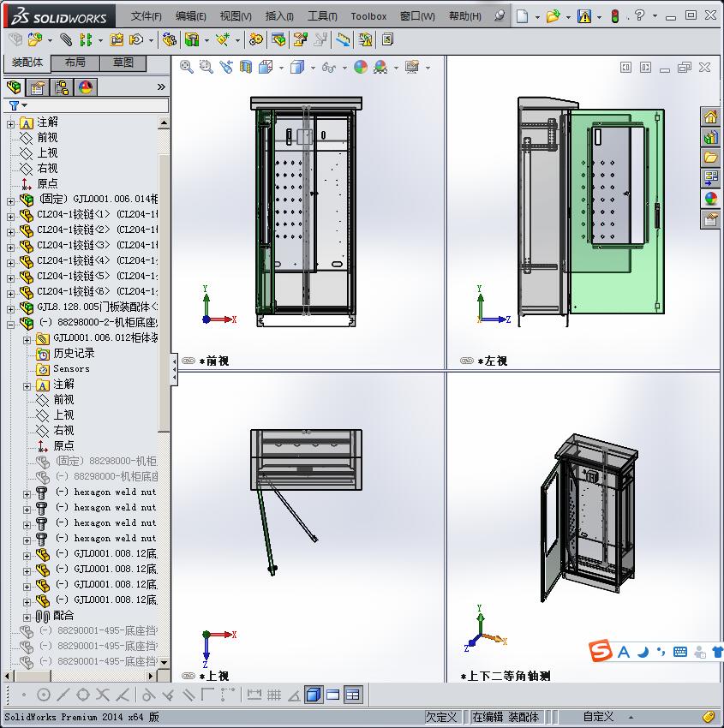Image resolution: width=724 pixels, height=728 pixels.
Task: Open the Toolbox menu
Action: (x=368, y=16)
